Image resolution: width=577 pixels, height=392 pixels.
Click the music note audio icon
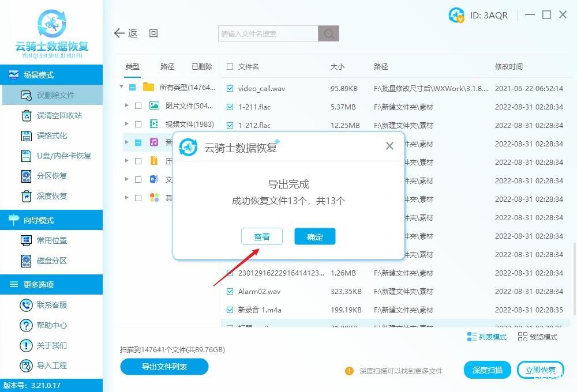[x=154, y=142]
